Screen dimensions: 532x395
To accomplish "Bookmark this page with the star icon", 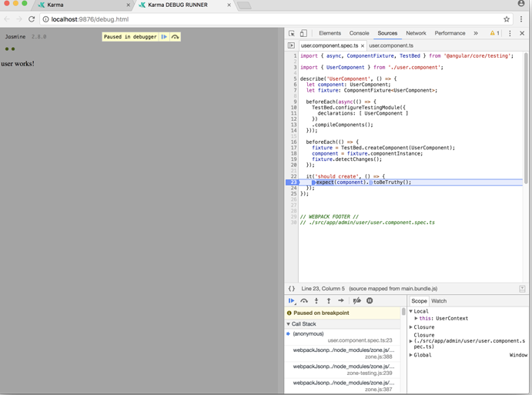I will pos(507,19).
